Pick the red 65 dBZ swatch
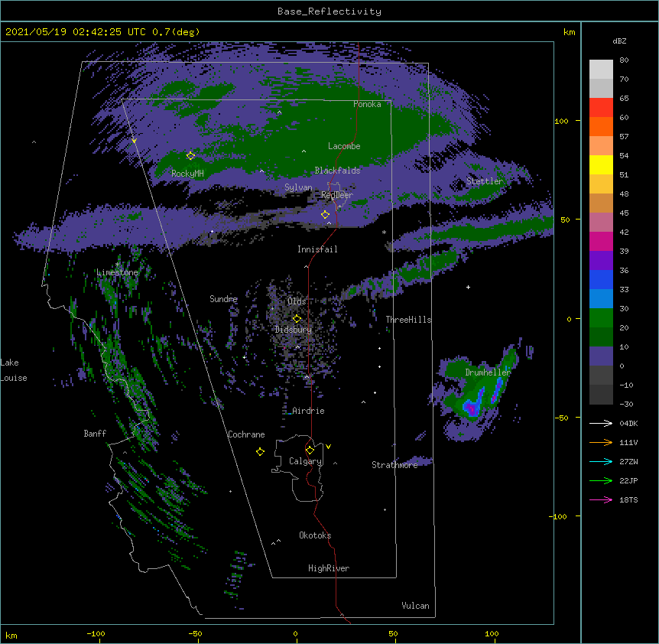Viewport: 659px width, 644px height. point(601,107)
